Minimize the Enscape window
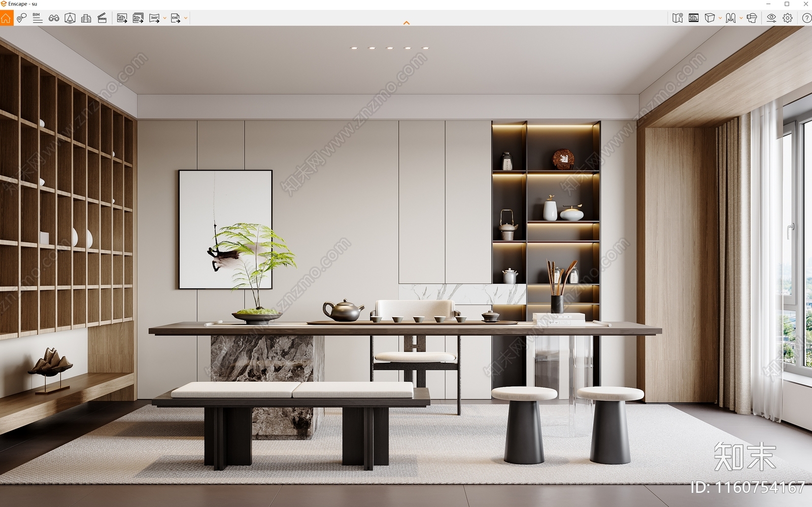The height and width of the screenshot is (507, 812). [x=768, y=4]
